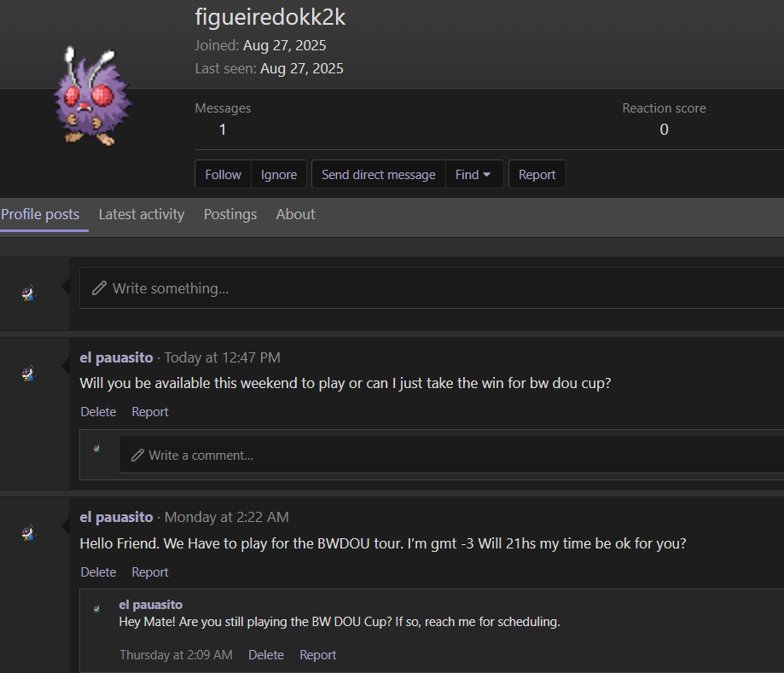The image size is (784, 673).
Task: Click avatar beside Today at 12:47 PM post
Action: [30, 373]
